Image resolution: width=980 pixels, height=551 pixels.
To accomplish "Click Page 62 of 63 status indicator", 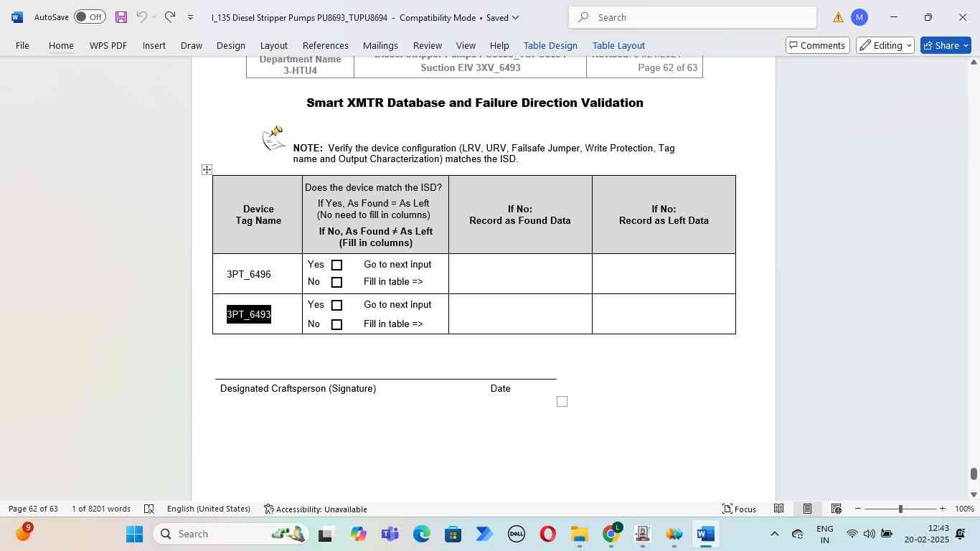I will point(33,509).
